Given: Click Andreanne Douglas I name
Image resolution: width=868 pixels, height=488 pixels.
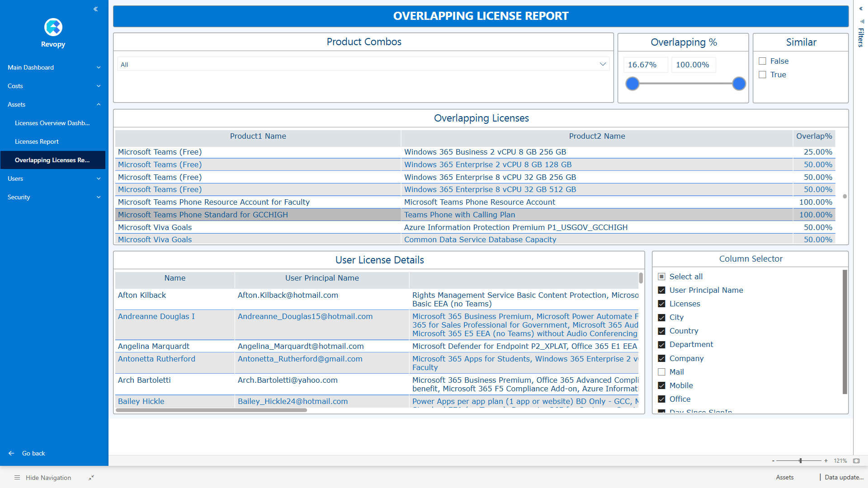Looking at the screenshot, I should pos(156,316).
